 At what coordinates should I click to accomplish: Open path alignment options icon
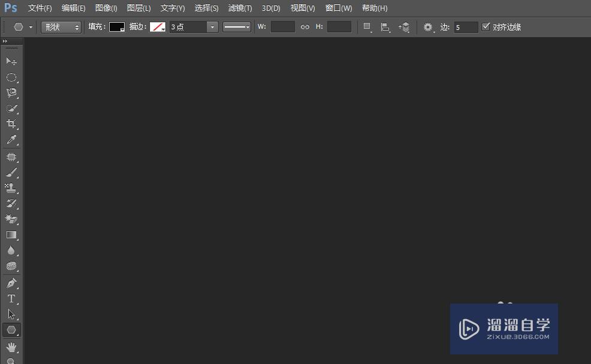tap(385, 27)
